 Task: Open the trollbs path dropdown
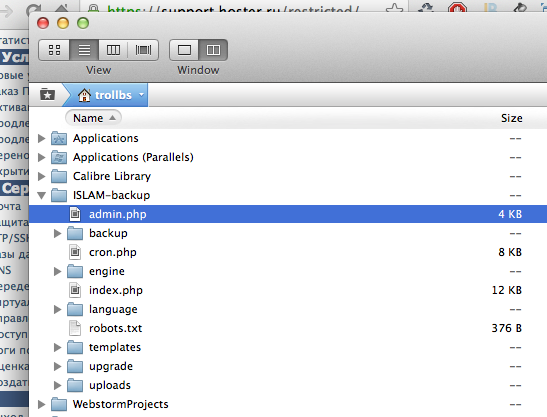pos(141,95)
